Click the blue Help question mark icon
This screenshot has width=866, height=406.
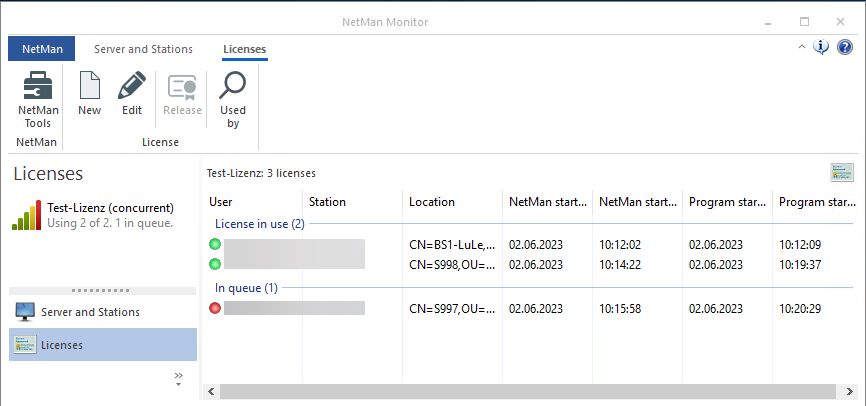coord(845,47)
